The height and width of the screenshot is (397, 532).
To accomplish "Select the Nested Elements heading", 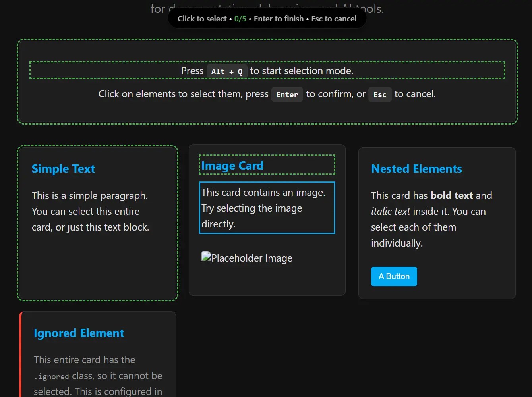I will pos(416,169).
